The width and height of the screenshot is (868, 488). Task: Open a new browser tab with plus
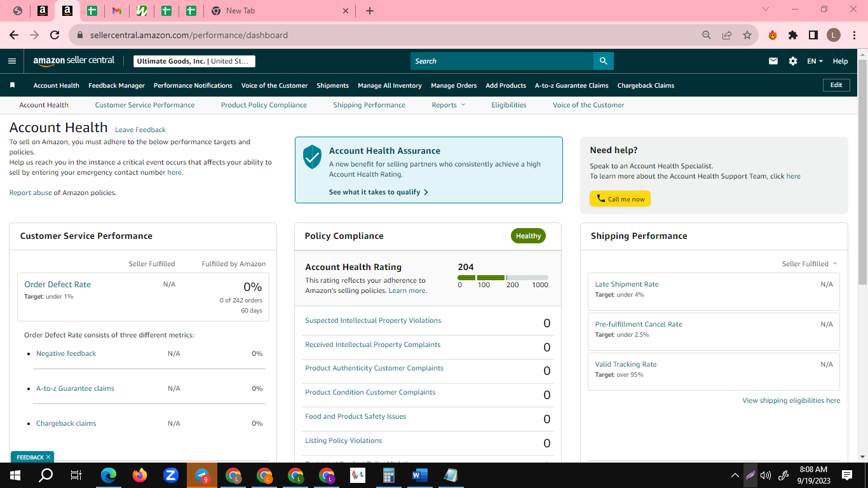(370, 11)
